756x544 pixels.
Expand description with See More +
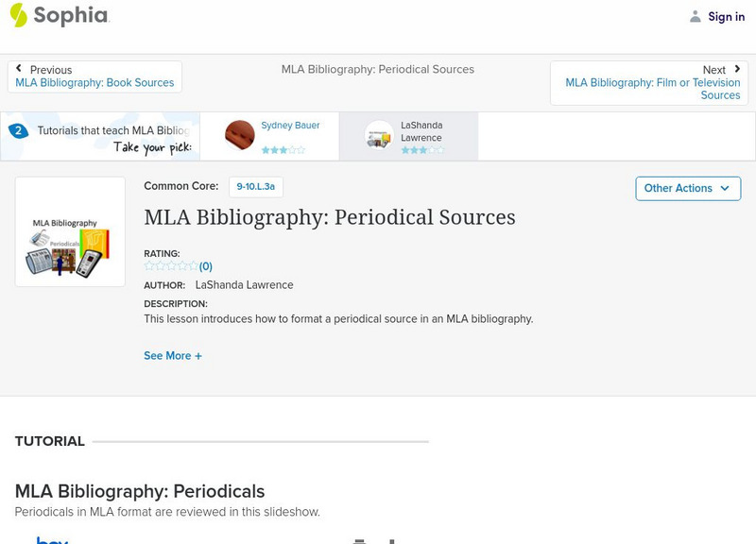173,356
